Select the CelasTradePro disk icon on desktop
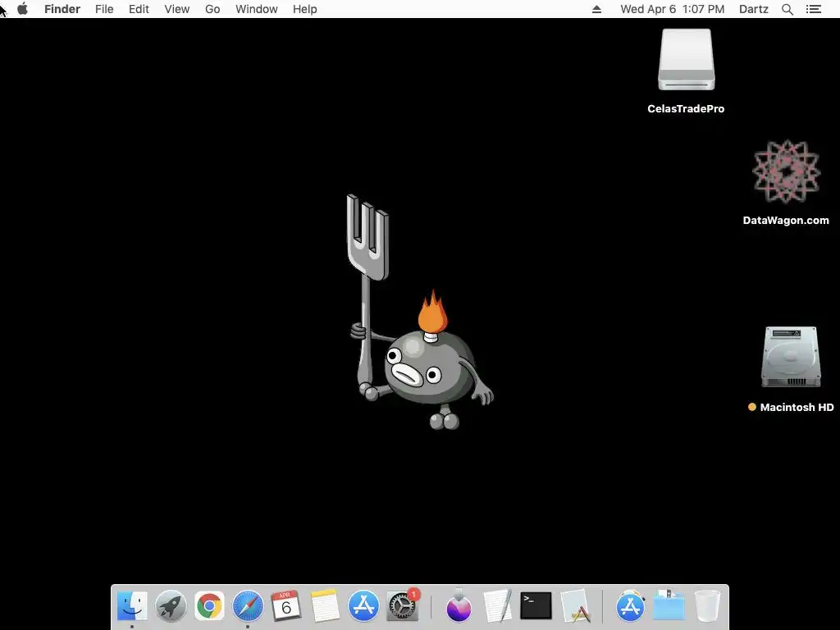This screenshot has height=630, width=840. pyautogui.click(x=687, y=59)
